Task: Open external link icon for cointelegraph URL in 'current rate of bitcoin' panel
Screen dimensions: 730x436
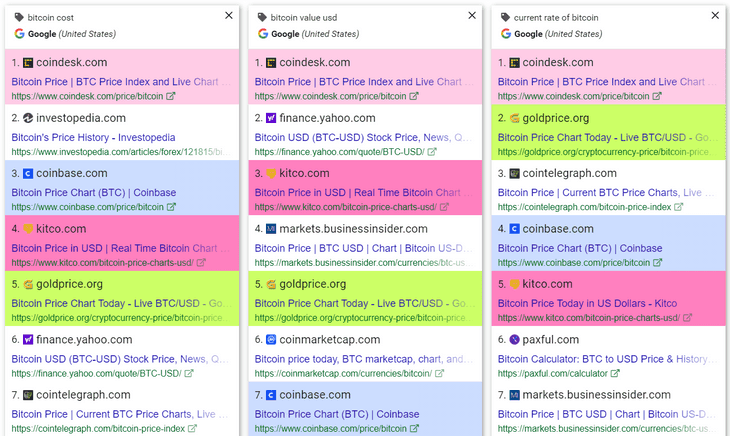Action: tap(678, 207)
